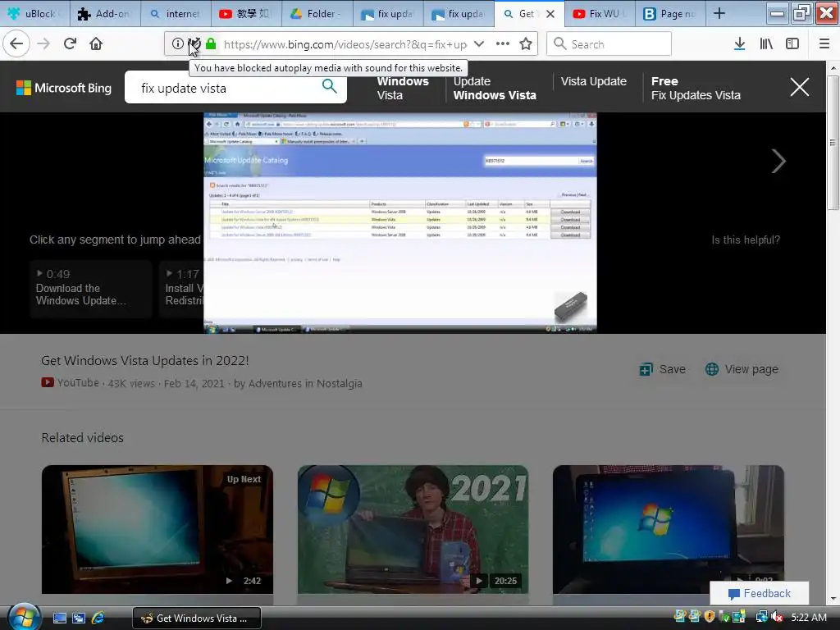Image resolution: width=840 pixels, height=630 pixels.
Task: Switch to the uBlock tab
Action: 35,13
